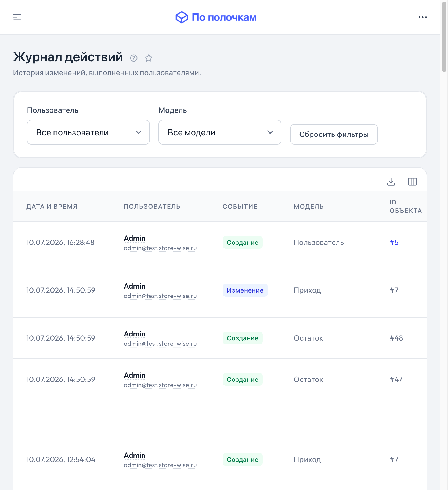448x490 pixels.
Task: Click the help question mark icon
Action: tap(134, 58)
